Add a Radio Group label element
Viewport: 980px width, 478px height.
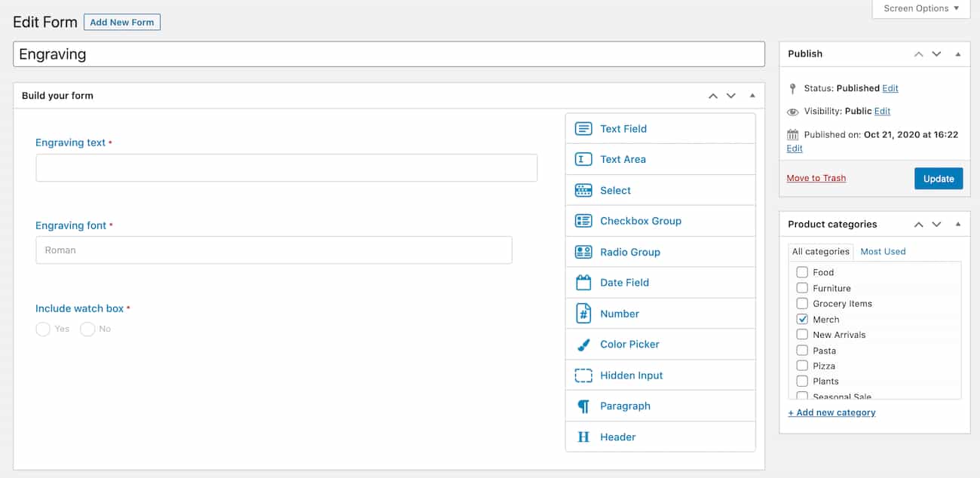point(630,252)
